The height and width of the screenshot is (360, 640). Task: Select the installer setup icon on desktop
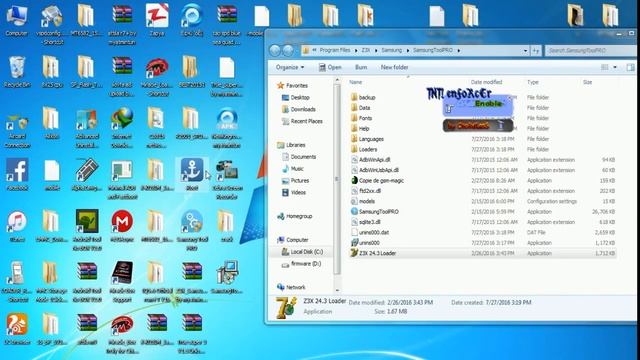click(227, 277)
